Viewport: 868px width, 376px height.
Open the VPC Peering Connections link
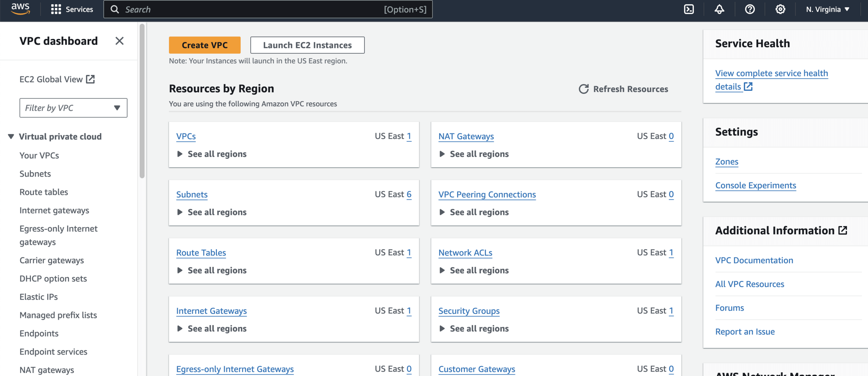pos(487,195)
